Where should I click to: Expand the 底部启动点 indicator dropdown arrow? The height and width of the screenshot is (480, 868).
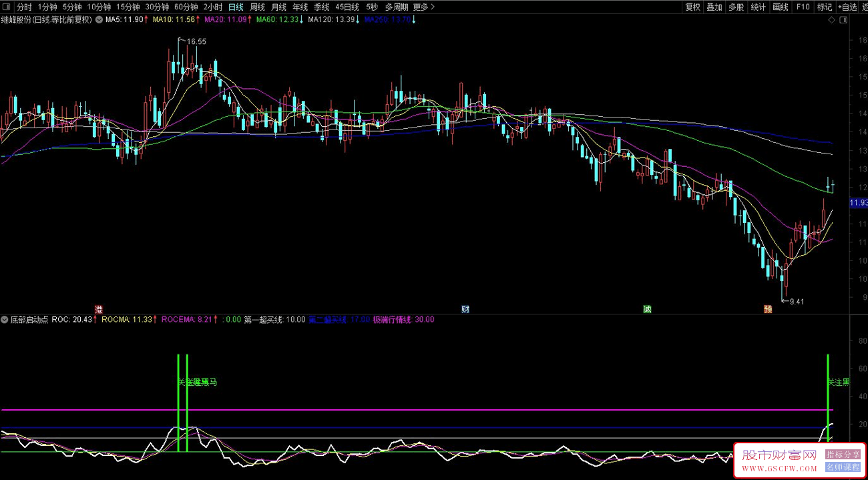5,320
